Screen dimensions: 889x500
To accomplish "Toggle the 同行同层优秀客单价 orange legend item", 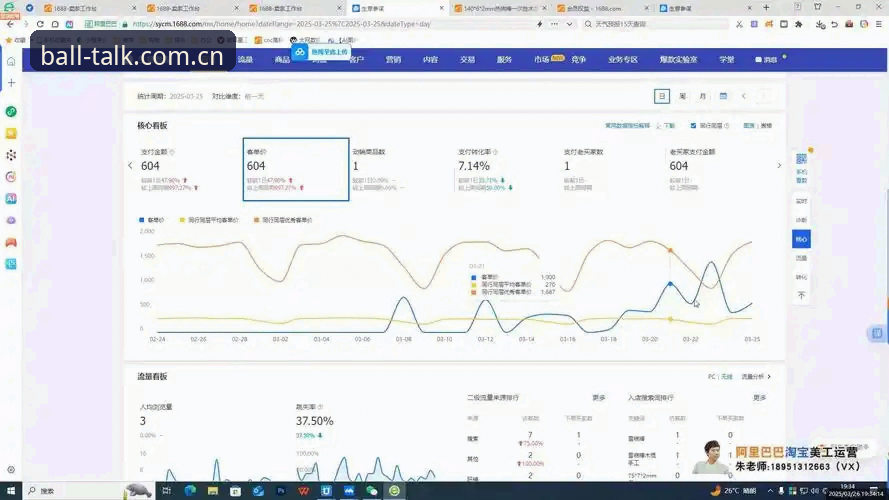I will tap(283, 220).
